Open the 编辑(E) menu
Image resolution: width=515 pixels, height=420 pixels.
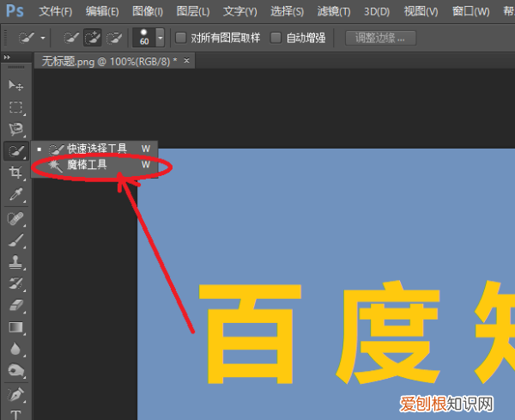[x=102, y=12]
